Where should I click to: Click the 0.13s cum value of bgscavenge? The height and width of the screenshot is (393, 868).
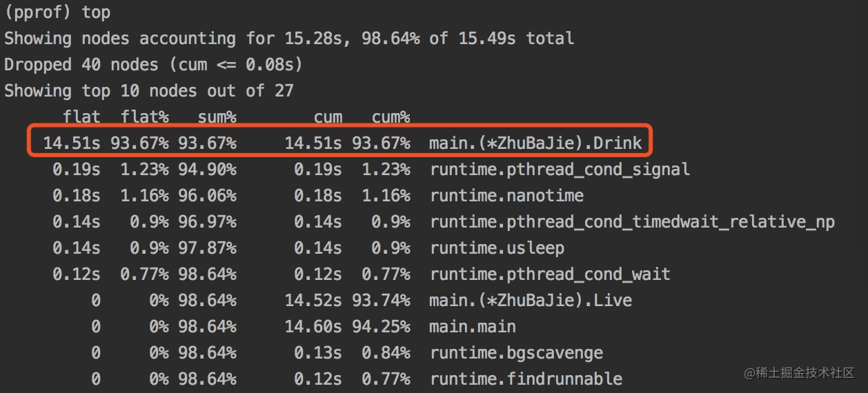pos(318,353)
